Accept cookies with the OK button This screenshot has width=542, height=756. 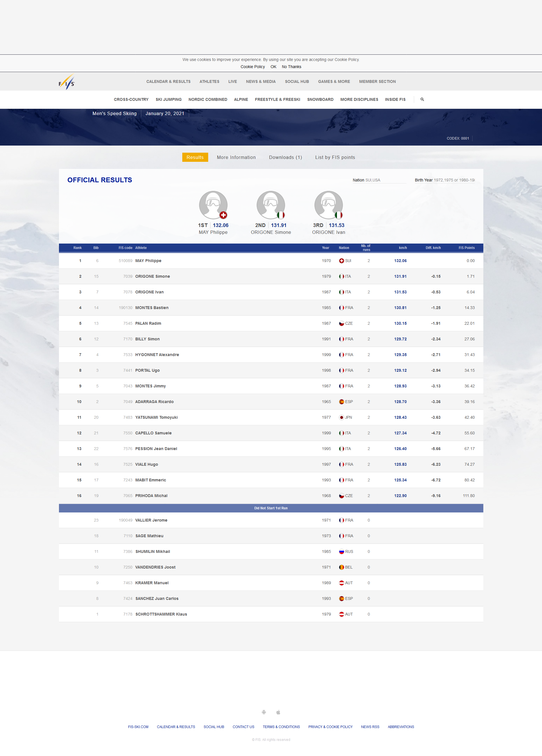coord(273,67)
